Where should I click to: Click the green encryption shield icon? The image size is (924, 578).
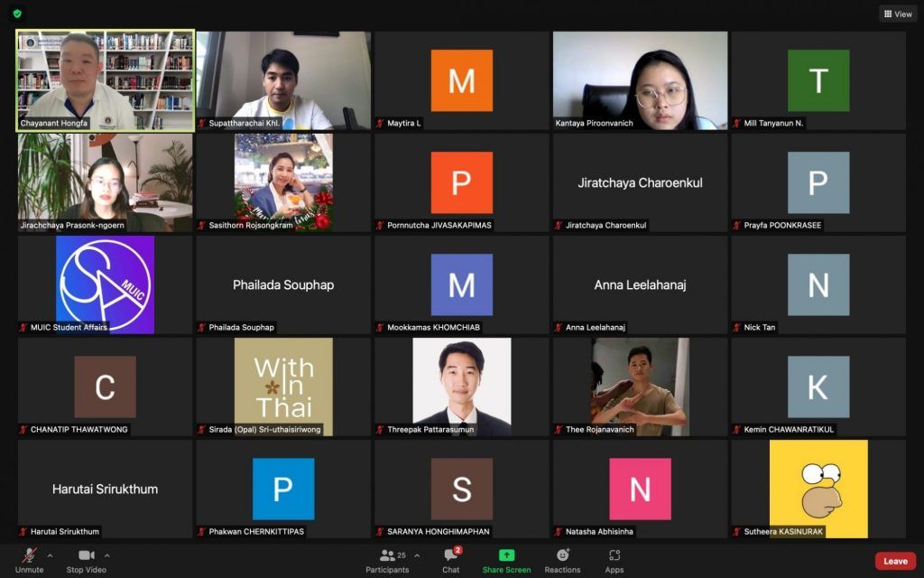(x=17, y=14)
